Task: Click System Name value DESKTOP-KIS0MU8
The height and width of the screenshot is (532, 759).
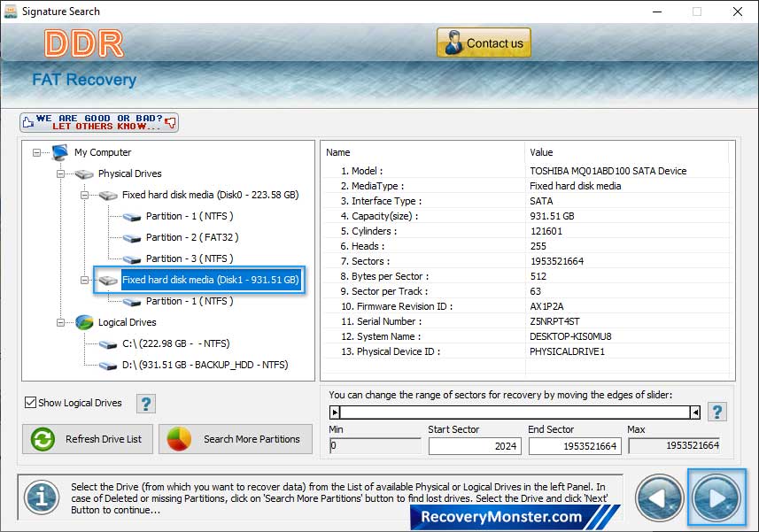Action: tap(570, 336)
